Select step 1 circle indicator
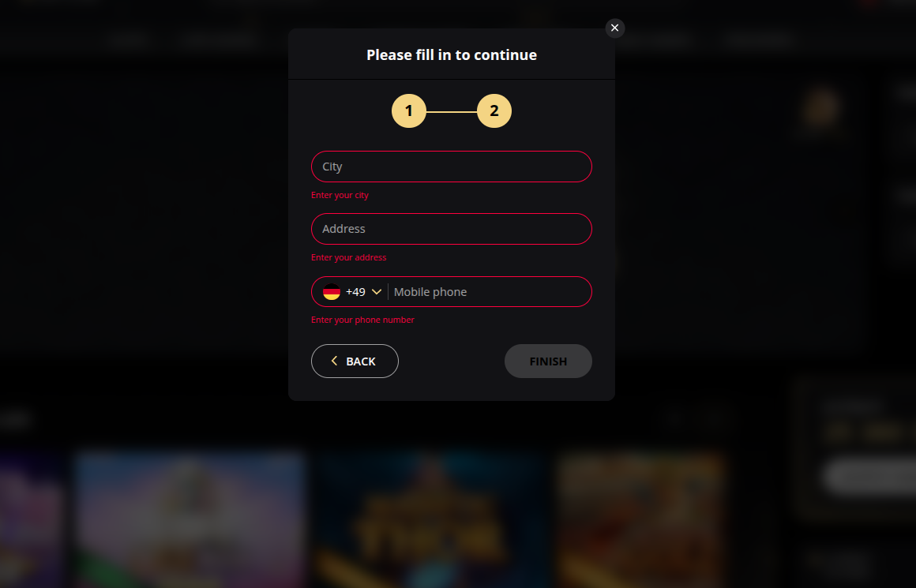916x588 pixels. [409, 111]
